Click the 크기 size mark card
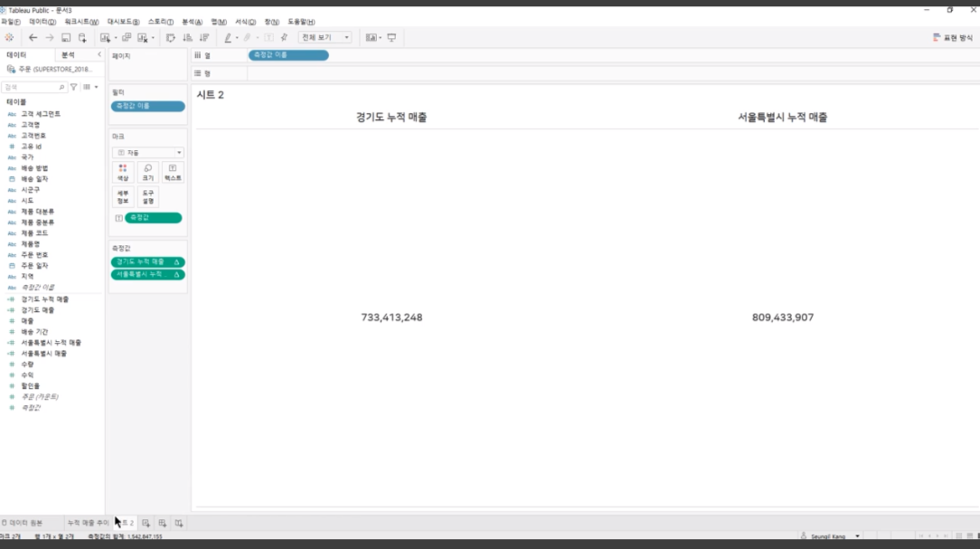The height and width of the screenshot is (549, 980). 148,173
